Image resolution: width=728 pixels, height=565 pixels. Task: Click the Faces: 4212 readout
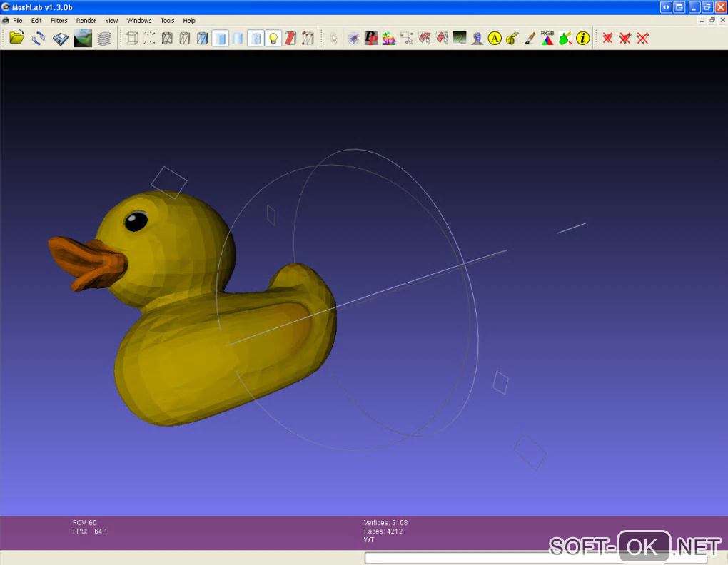[x=383, y=531]
